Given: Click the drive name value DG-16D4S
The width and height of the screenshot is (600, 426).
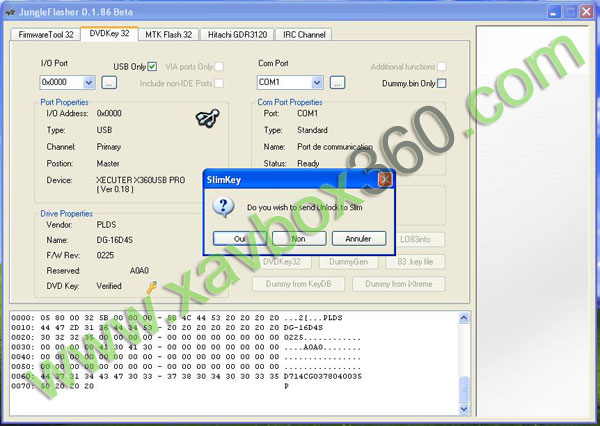Looking at the screenshot, I should pos(114,240).
